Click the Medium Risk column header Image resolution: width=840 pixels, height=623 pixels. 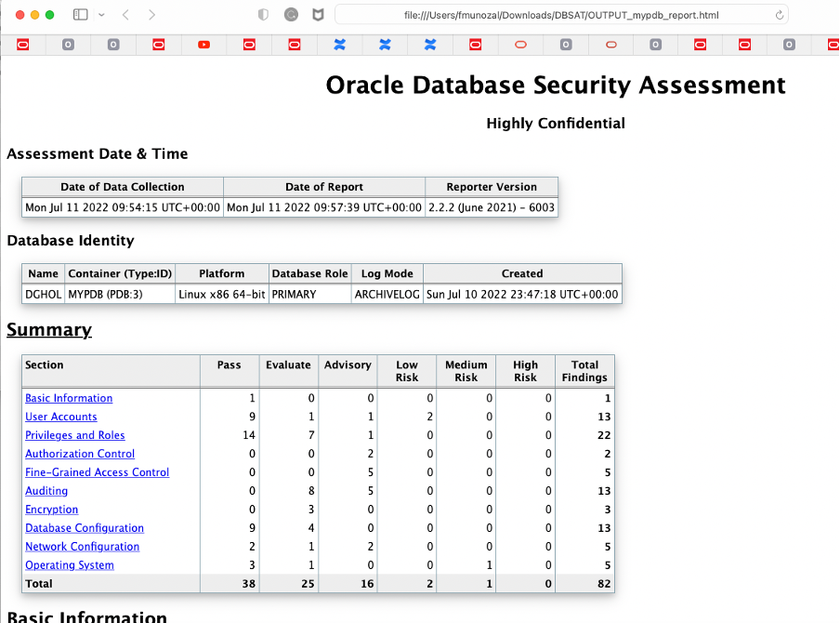[x=466, y=371]
